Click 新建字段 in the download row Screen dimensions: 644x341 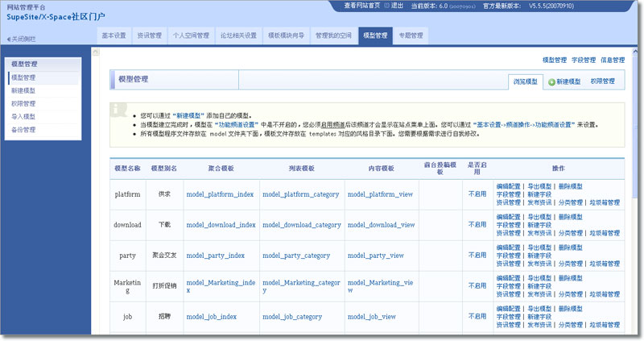point(539,225)
